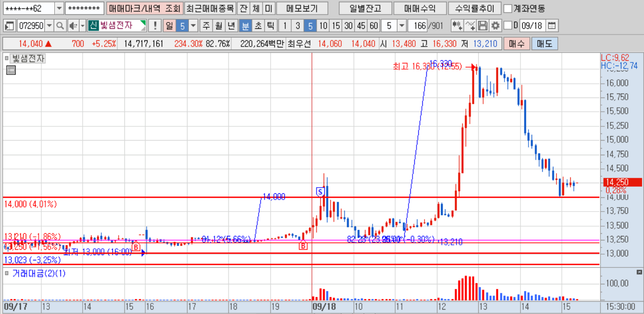Switch to 30-minute interval
Viewport: 644px width, 314px height.
pos(349,26)
